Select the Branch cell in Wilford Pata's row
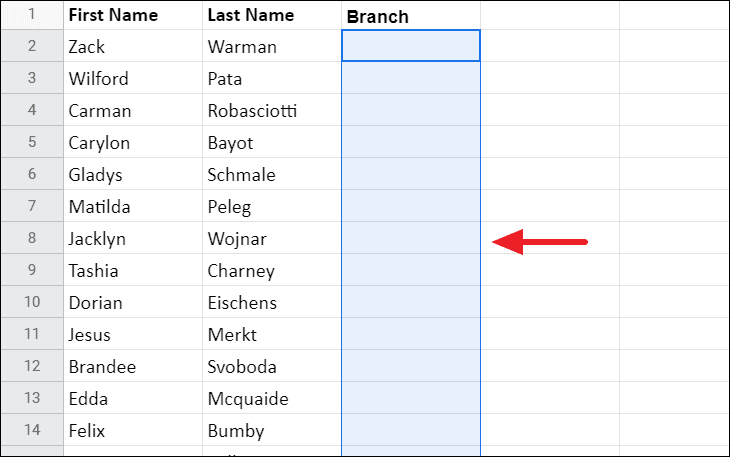The image size is (730, 457). pyautogui.click(x=411, y=78)
